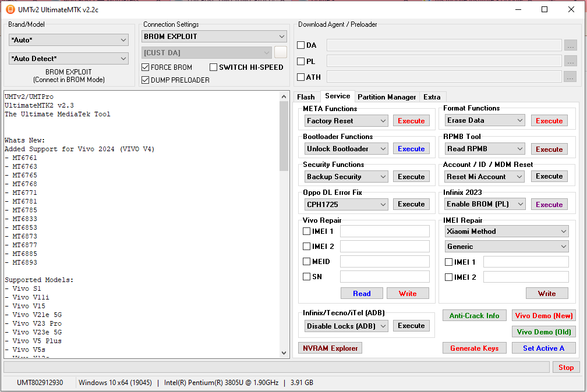587x392 pixels.
Task: Open Xiaomi Method dropdown
Action: pos(507,231)
